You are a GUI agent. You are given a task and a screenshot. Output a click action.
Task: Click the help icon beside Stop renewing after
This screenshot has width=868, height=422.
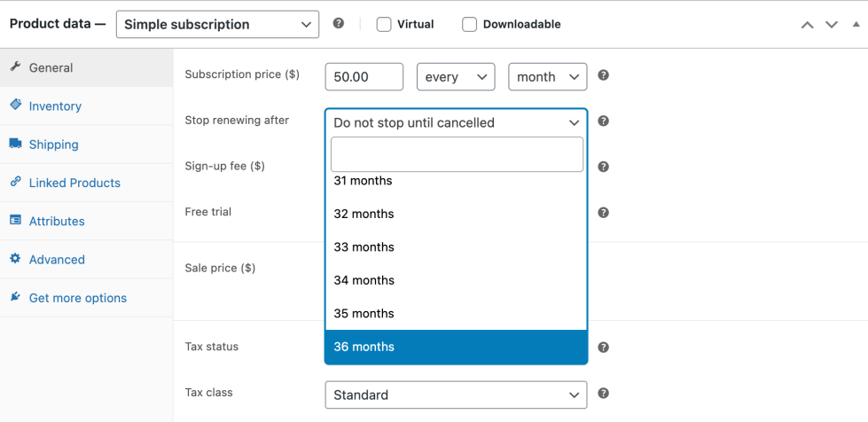tap(603, 121)
